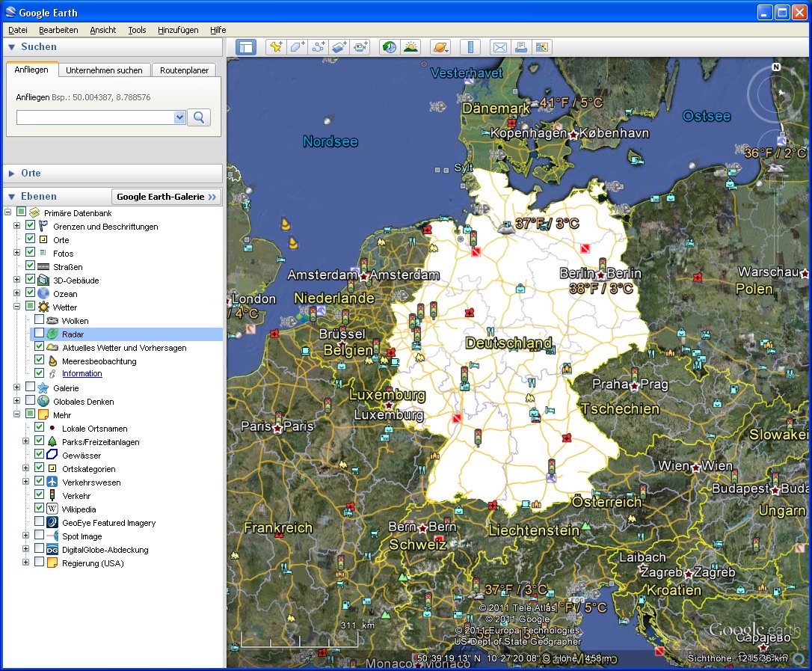Add a new placemark with pushpin icon
The image size is (812, 671).
276,47
